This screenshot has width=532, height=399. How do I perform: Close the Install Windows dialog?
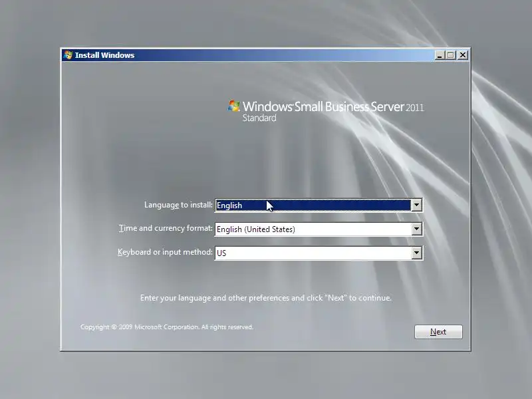pos(463,55)
